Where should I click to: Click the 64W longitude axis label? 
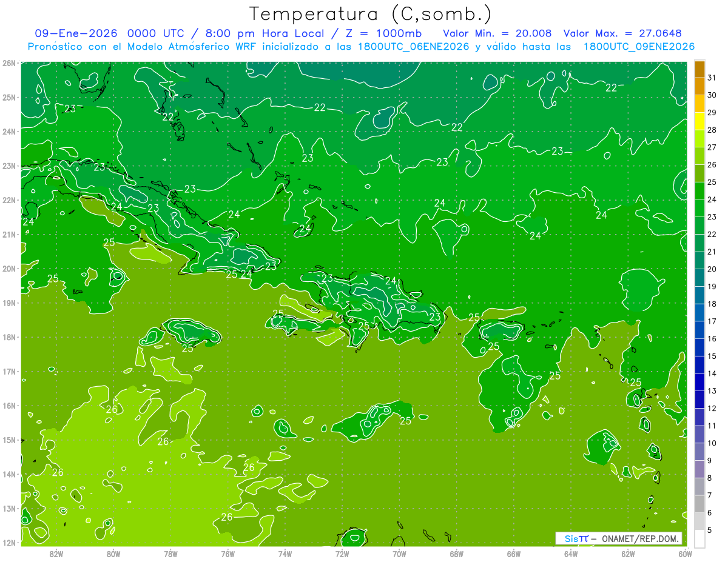(x=571, y=554)
